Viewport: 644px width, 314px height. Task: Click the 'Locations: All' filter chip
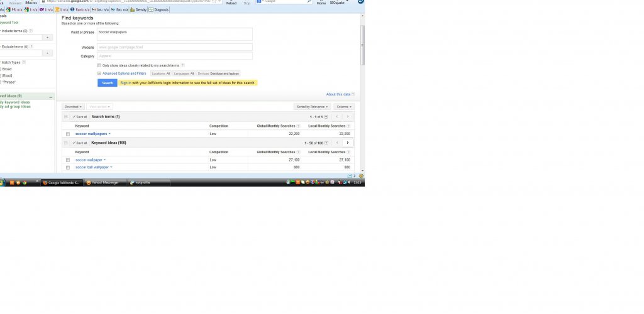coord(160,73)
